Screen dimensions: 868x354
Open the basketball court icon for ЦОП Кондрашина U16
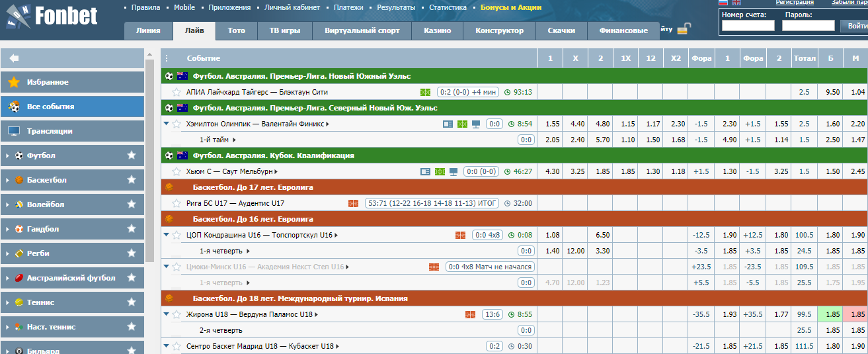(x=460, y=235)
